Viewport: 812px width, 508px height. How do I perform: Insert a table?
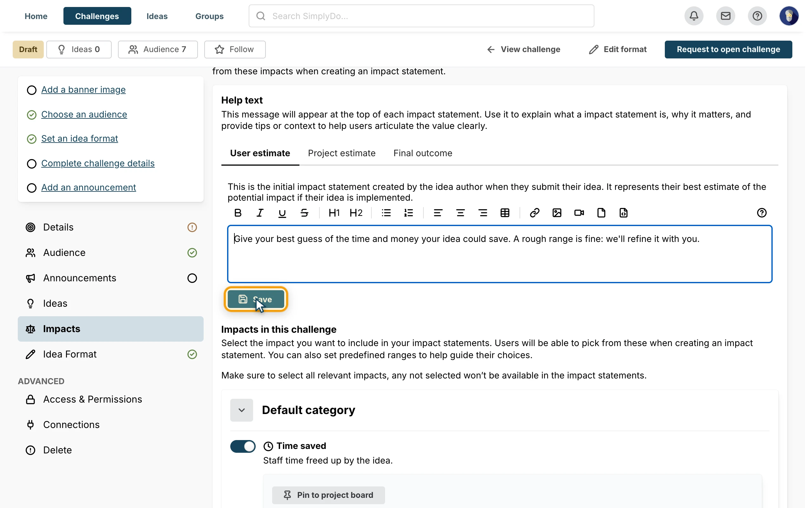pyautogui.click(x=505, y=213)
